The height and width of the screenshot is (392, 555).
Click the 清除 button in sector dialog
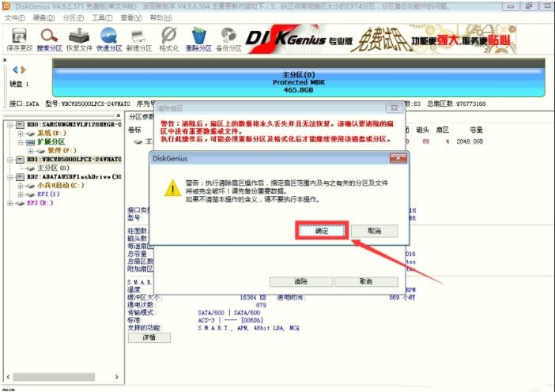[301, 281]
